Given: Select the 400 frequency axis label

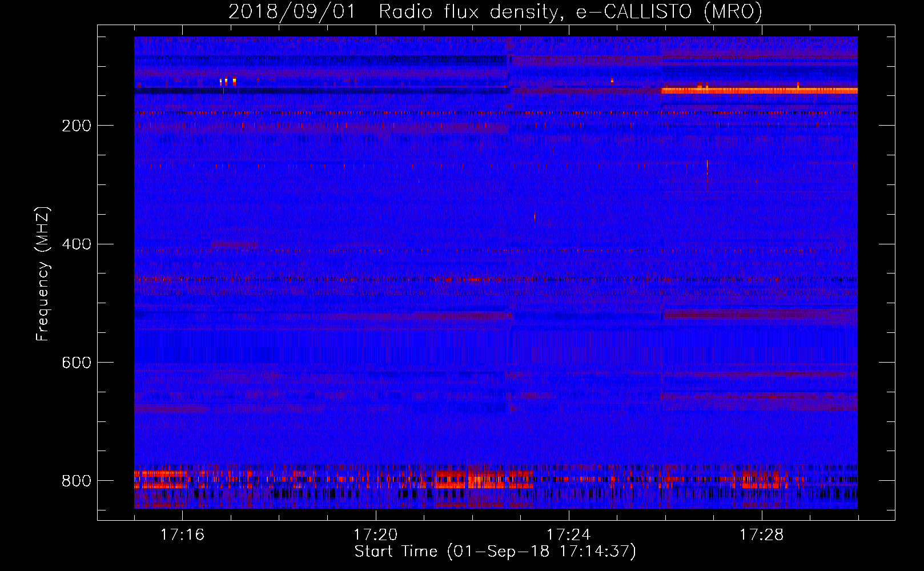Looking at the screenshot, I should click(x=76, y=244).
